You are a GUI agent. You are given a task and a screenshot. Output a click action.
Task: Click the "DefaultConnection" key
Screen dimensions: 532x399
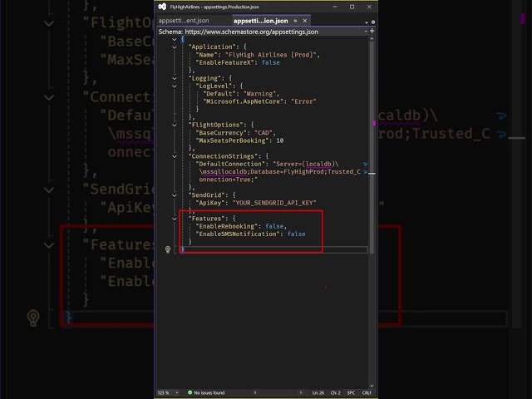click(x=231, y=164)
